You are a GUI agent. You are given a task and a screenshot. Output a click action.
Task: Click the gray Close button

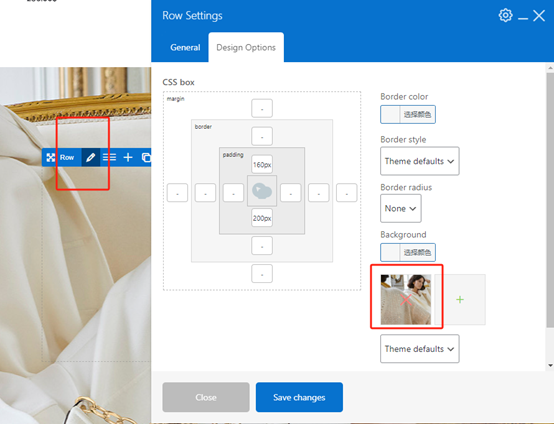tap(206, 397)
